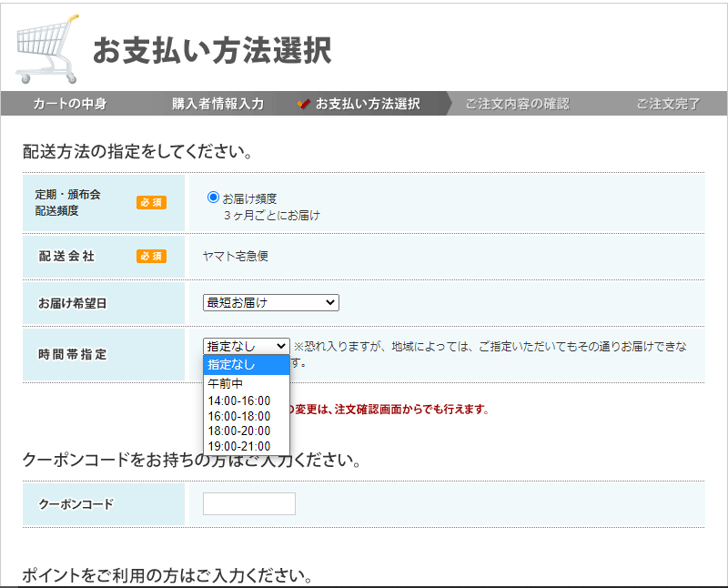Screen dimensions: 728x588
Task: Collapse the 時間帯指定 dropdown box
Action: pyautogui.click(x=246, y=346)
